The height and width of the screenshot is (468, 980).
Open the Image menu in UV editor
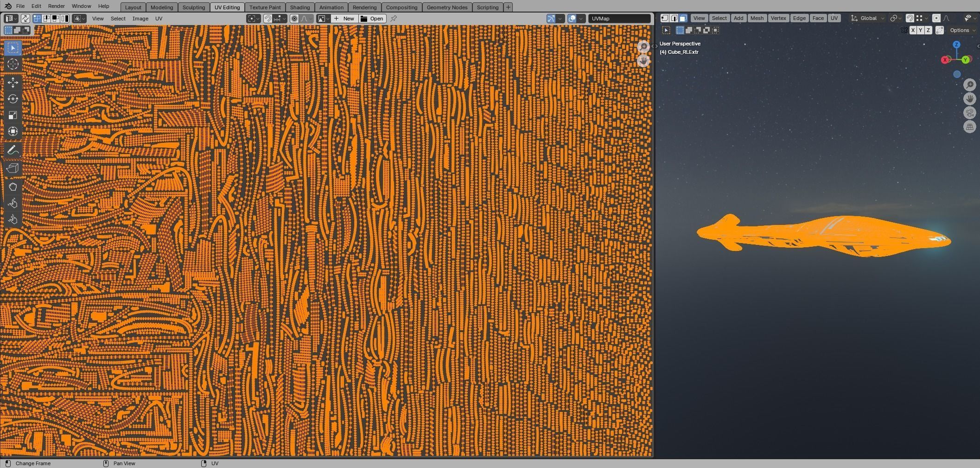[140, 19]
